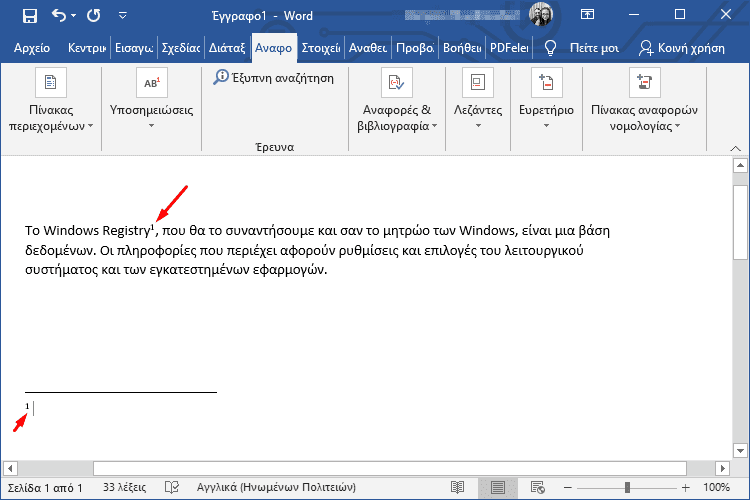Expand the Πίνακας περιεχομένων dropdown arrow
The width and height of the screenshot is (750, 500).
point(90,126)
